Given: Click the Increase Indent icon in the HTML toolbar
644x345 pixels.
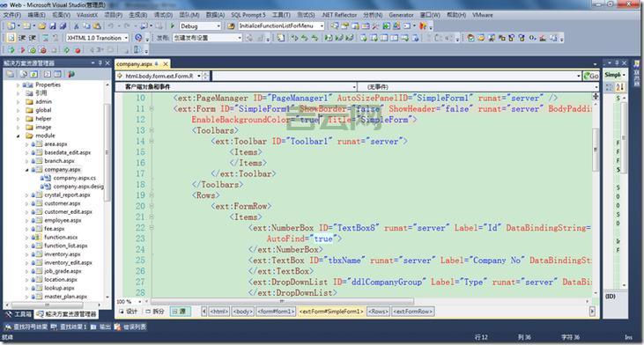Looking at the screenshot, I should pyautogui.click(x=33, y=38).
